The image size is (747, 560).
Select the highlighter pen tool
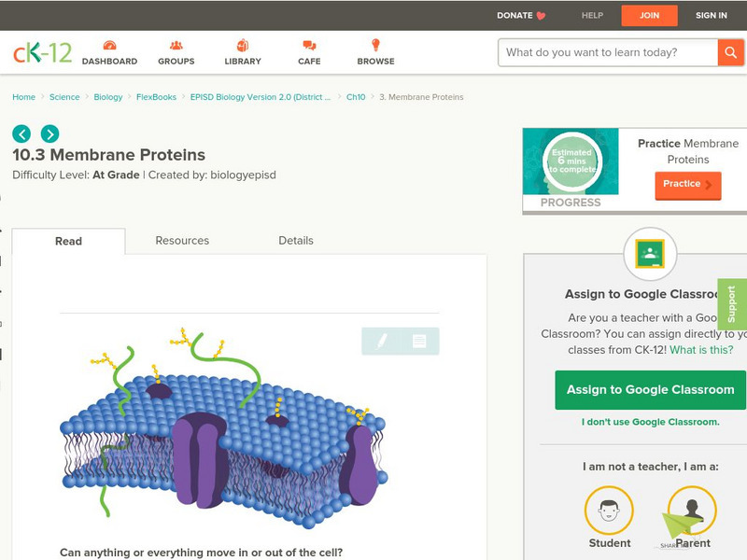click(x=382, y=342)
